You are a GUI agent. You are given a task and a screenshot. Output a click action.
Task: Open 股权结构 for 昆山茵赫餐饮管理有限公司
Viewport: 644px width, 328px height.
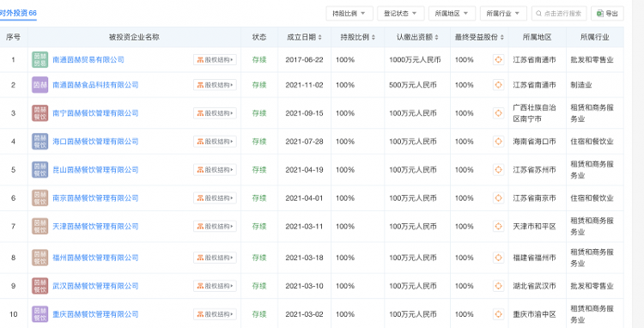tap(215, 170)
